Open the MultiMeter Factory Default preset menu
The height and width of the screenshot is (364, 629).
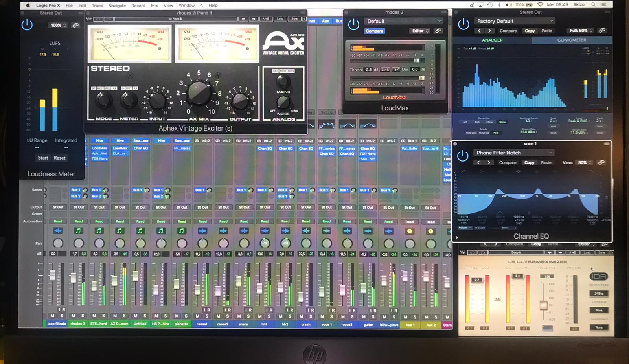click(514, 21)
